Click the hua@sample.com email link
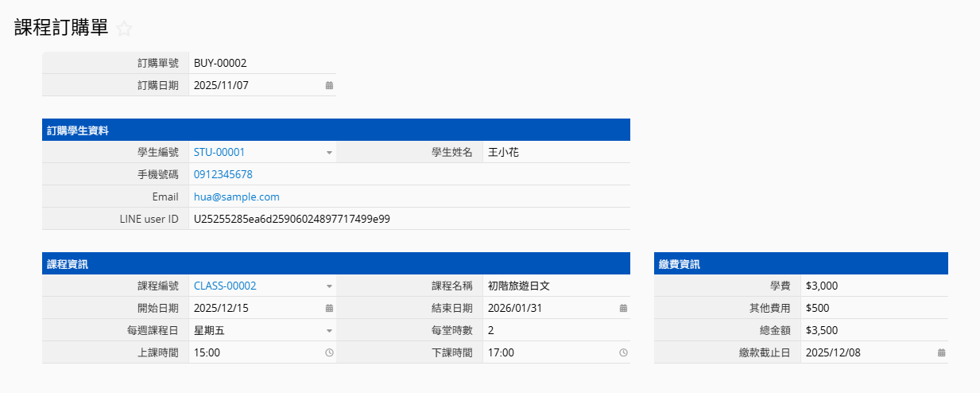This screenshot has width=980, height=393. click(x=237, y=196)
